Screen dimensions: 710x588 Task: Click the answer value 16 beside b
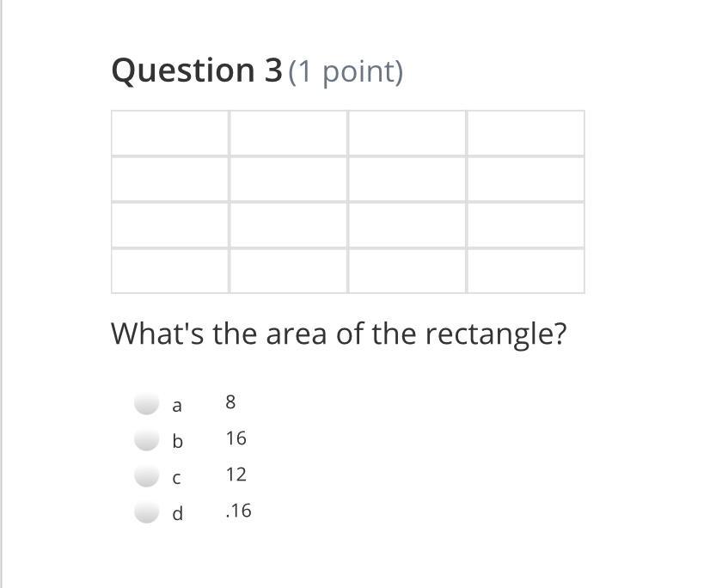pyautogui.click(x=236, y=438)
